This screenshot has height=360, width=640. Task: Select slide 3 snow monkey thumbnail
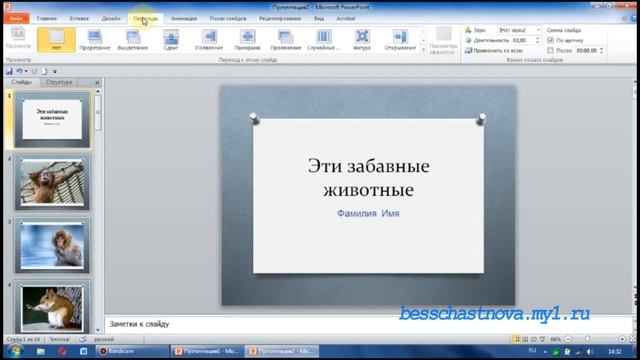click(52, 245)
